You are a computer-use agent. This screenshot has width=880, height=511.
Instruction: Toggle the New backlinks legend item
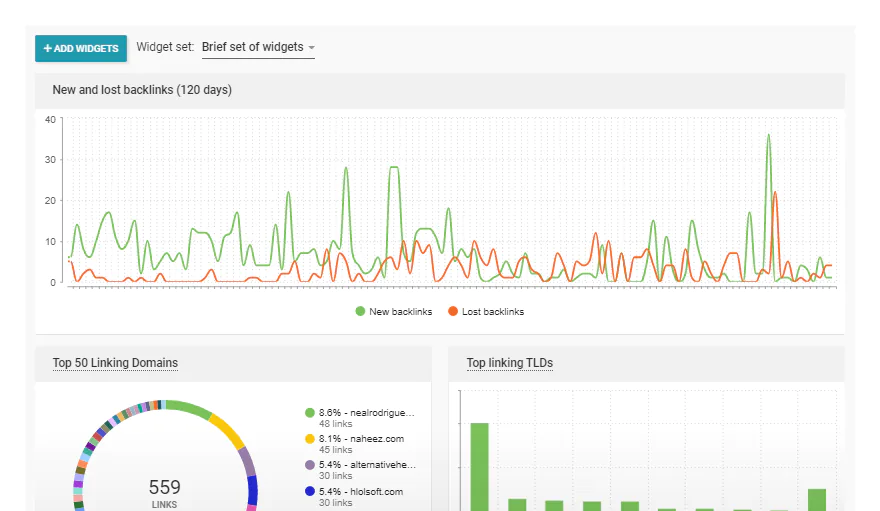[x=394, y=311]
